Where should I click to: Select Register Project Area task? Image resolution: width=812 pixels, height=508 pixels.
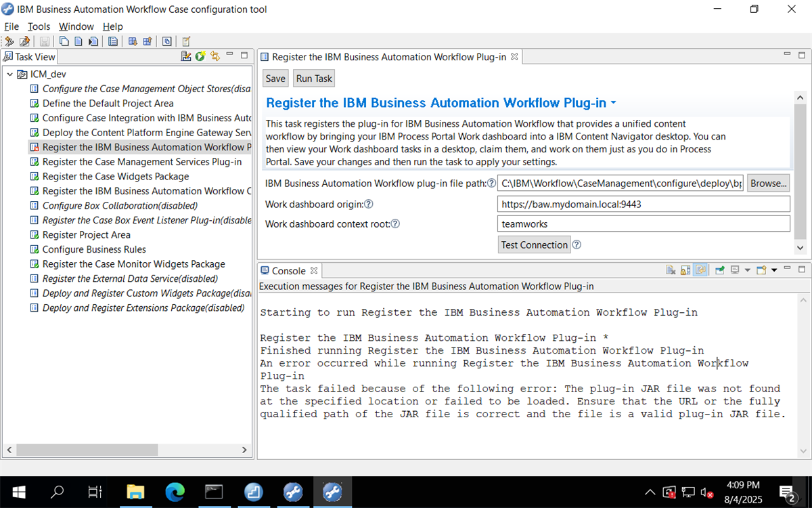[87, 235]
